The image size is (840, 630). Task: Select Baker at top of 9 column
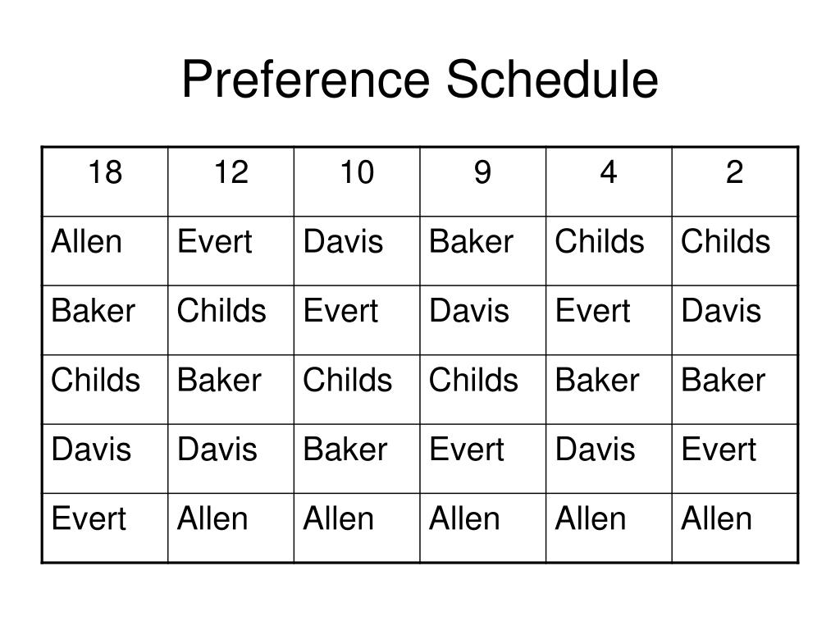tap(472, 241)
